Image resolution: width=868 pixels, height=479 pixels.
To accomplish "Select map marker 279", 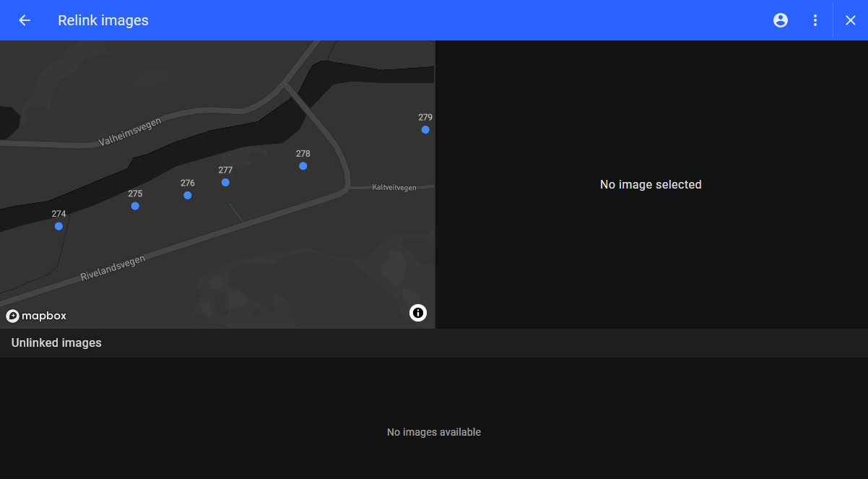I will click(x=425, y=129).
